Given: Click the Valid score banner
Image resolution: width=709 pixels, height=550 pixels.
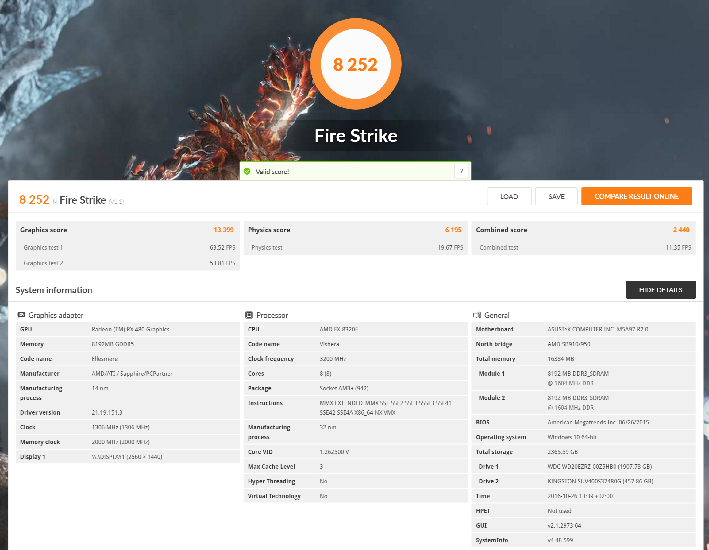Looking at the screenshot, I should [355, 171].
